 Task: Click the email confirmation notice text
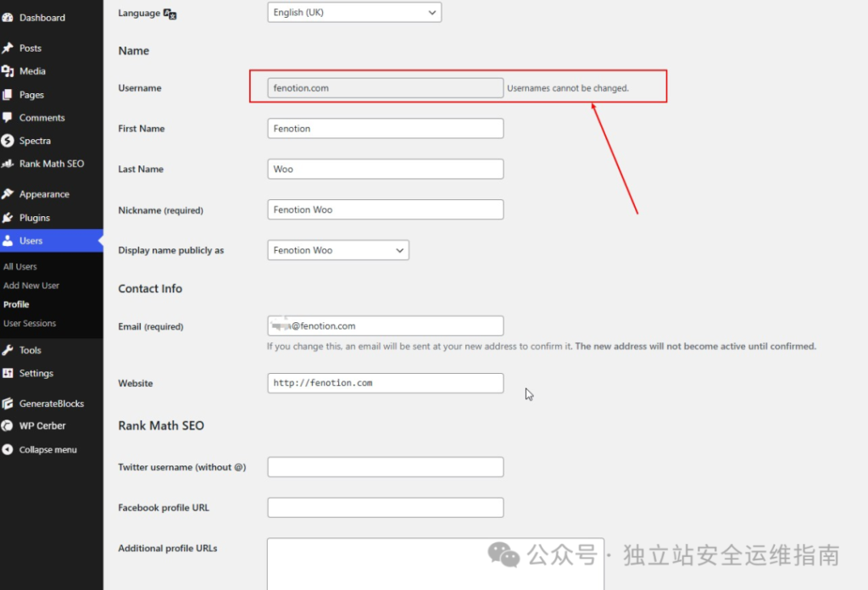542,347
